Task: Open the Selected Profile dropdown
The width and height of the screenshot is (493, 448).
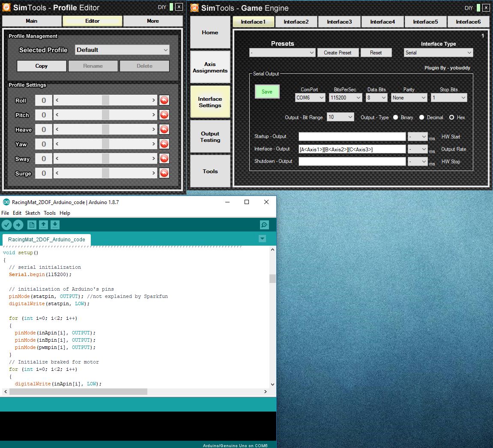Action: point(122,50)
